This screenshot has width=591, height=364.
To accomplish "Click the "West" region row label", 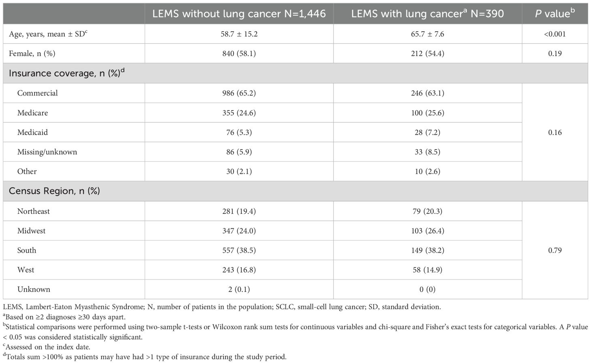I will coord(26,270).
